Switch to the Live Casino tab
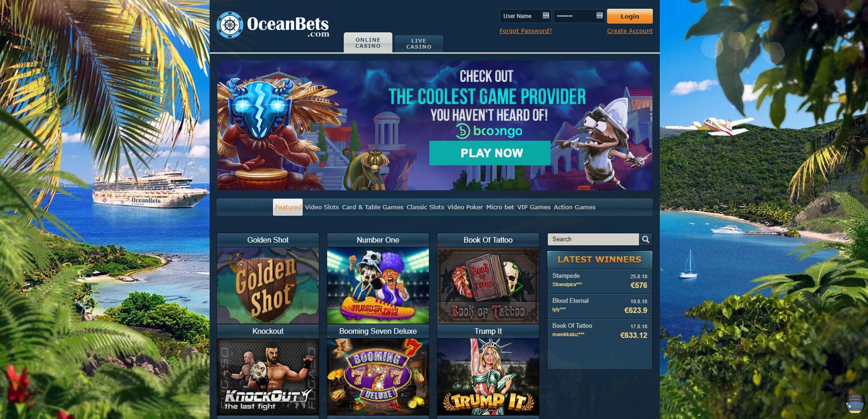 [419, 44]
